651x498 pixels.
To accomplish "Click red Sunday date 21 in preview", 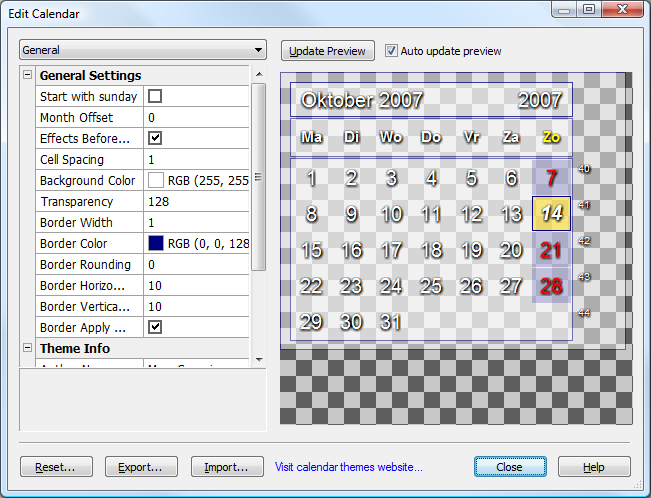I will click(551, 250).
